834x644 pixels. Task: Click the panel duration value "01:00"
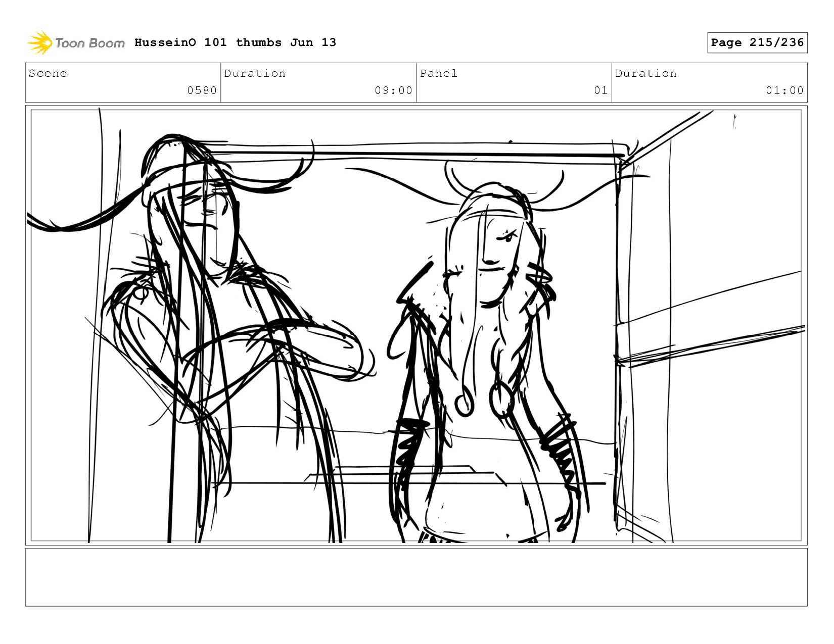tap(784, 90)
